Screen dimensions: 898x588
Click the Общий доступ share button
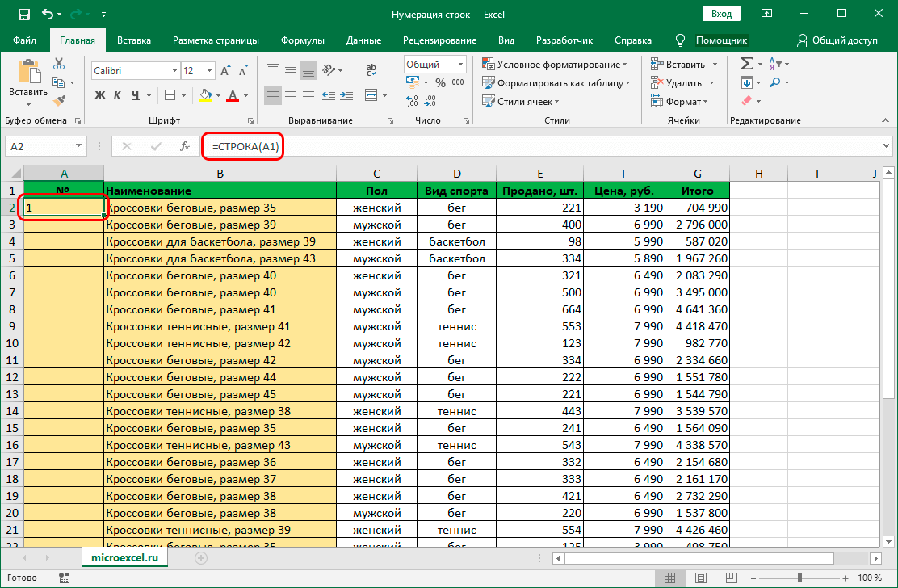pyautogui.click(x=837, y=40)
